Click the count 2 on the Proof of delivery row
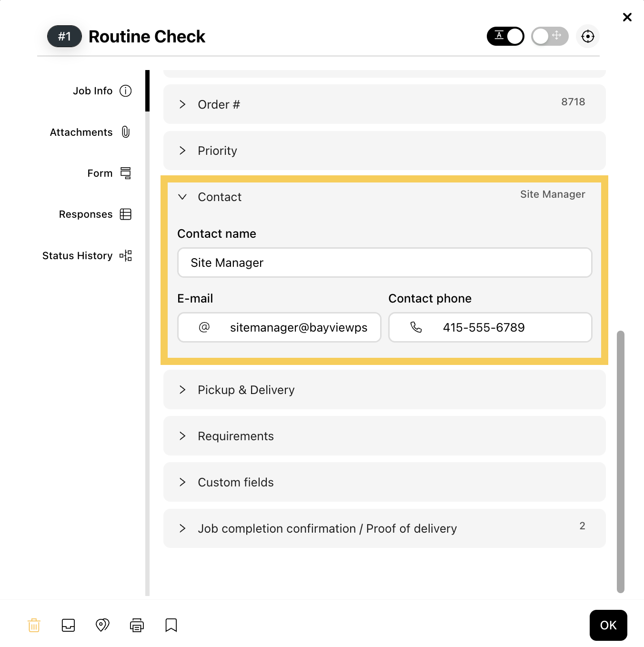 pyautogui.click(x=582, y=526)
